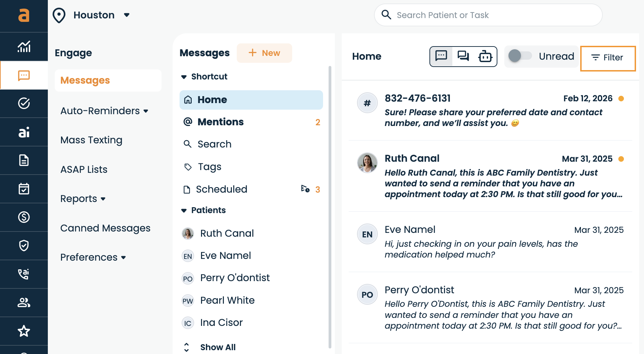Open the star reviews sidebar icon
Image resolution: width=644 pixels, height=354 pixels.
[x=24, y=331]
